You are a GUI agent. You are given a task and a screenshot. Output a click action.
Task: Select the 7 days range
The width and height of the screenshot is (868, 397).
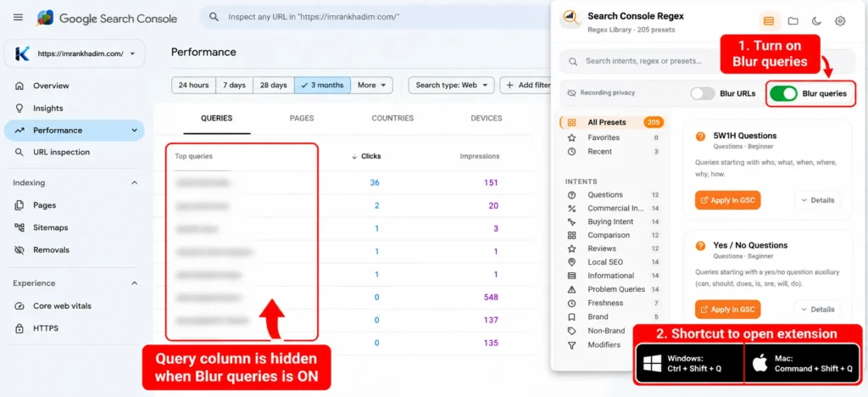coord(234,86)
